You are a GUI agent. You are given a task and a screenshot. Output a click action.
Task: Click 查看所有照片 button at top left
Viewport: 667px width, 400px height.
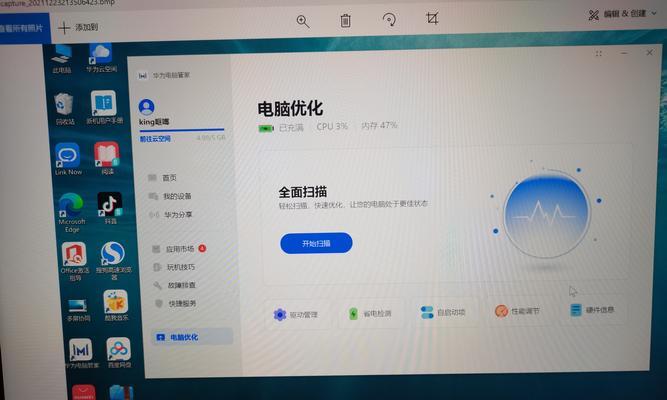click(22, 29)
